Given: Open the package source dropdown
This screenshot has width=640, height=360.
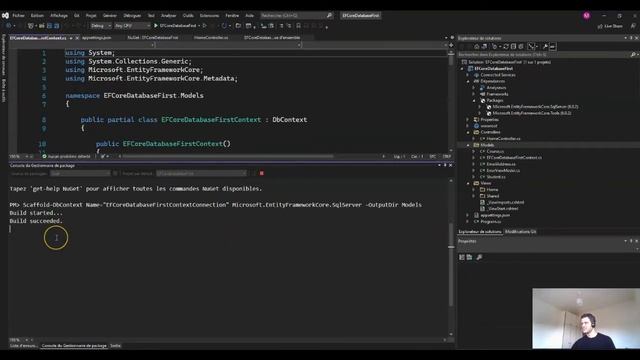Looking at the screenshot, I should [80, 173].
